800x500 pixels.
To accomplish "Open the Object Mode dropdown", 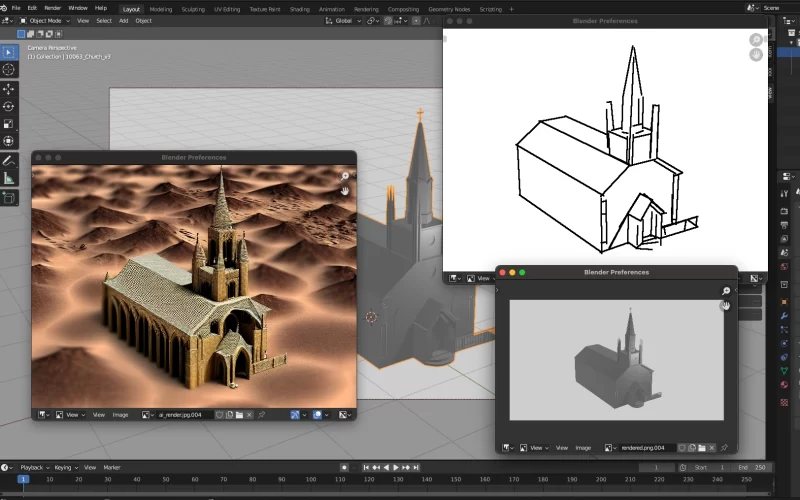I will 45,20.
